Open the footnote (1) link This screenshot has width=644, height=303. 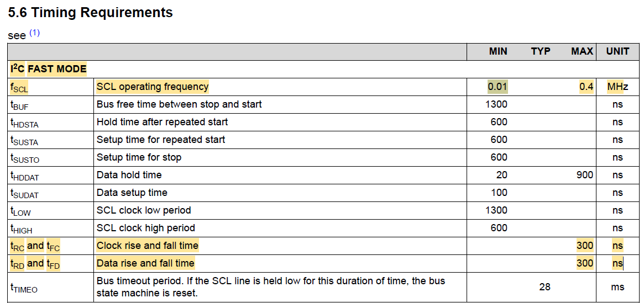[x=34, y=33]
